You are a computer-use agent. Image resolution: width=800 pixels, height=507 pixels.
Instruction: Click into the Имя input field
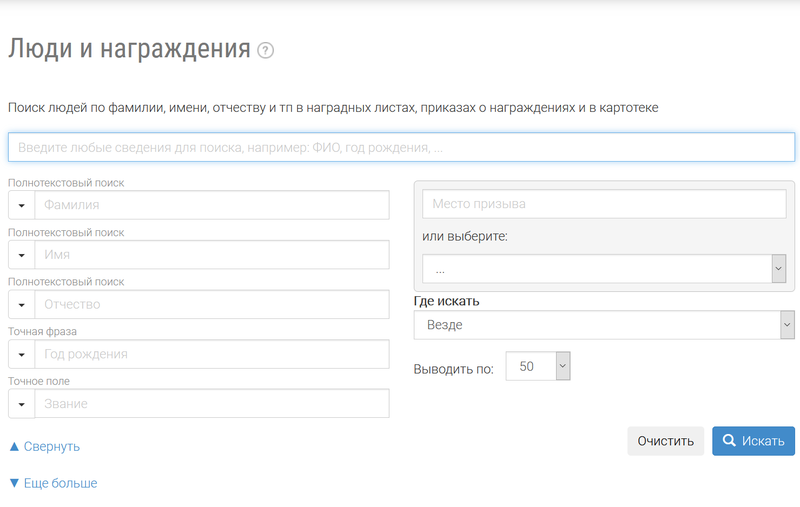tap(212, 255)
